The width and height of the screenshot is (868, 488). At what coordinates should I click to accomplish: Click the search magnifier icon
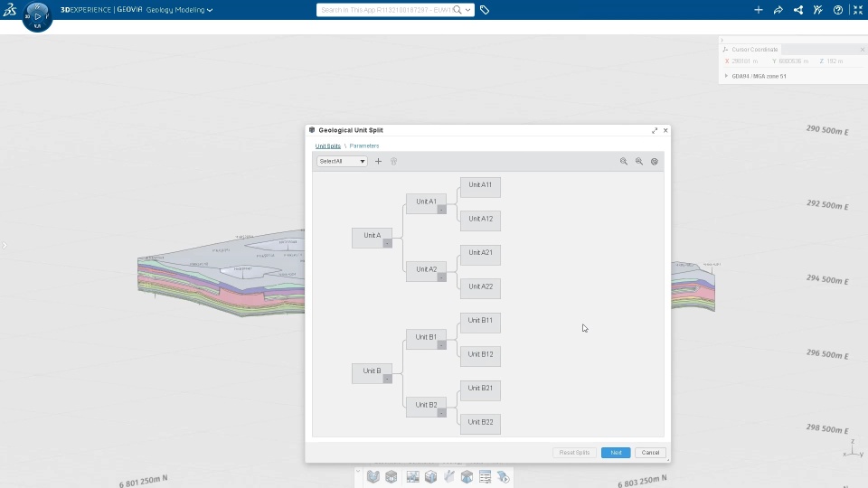coord(458,10)
